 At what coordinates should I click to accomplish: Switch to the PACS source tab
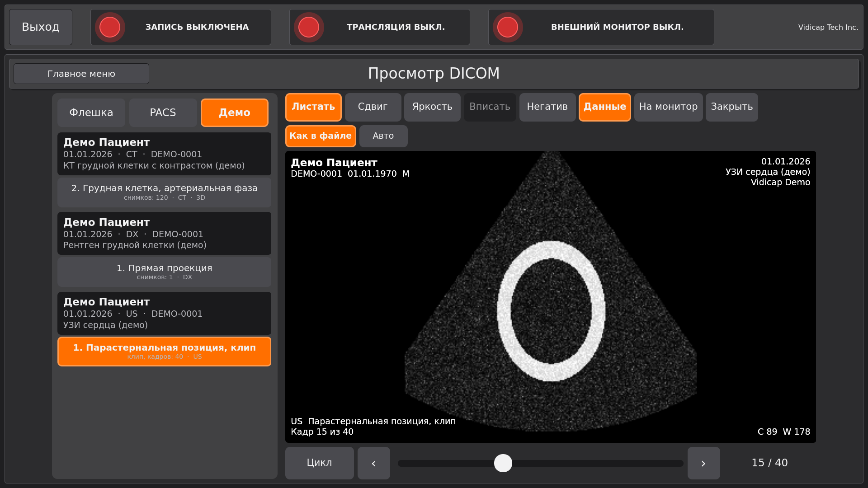coord(163,113)
